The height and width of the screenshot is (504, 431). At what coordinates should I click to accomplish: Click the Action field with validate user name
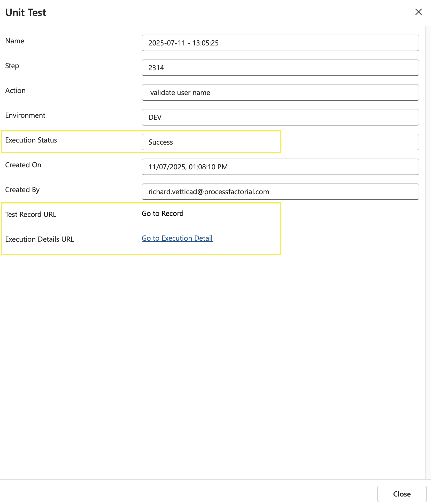pyautogui.click(x=280, y=92)
